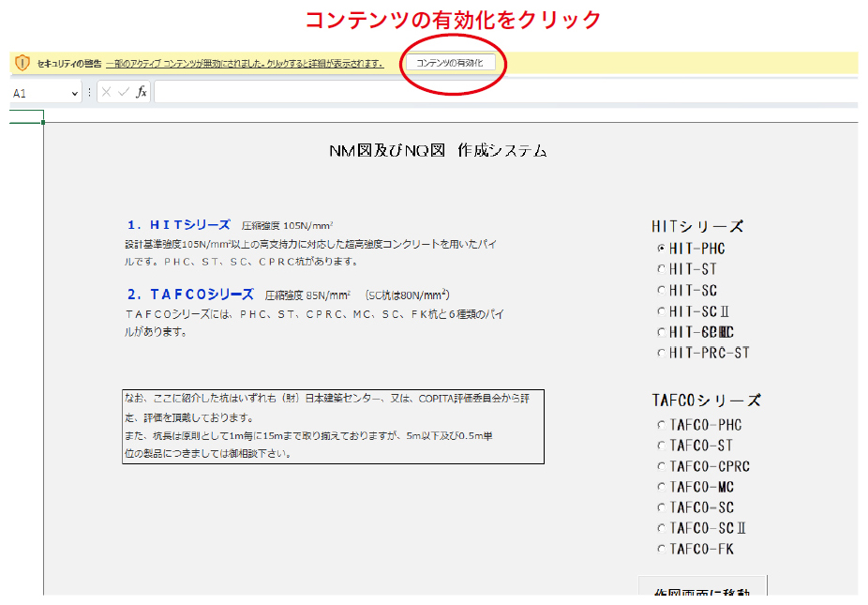Viewport: 868px width, 605px height.
Task: Select the TAFCO-FK radio button
Action: point(661,549)
